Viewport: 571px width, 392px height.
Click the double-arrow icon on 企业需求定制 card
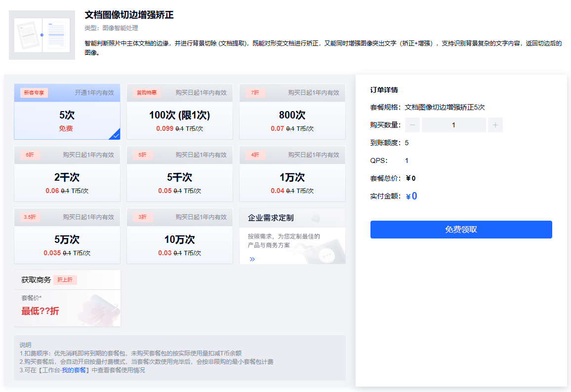(252, 259)
